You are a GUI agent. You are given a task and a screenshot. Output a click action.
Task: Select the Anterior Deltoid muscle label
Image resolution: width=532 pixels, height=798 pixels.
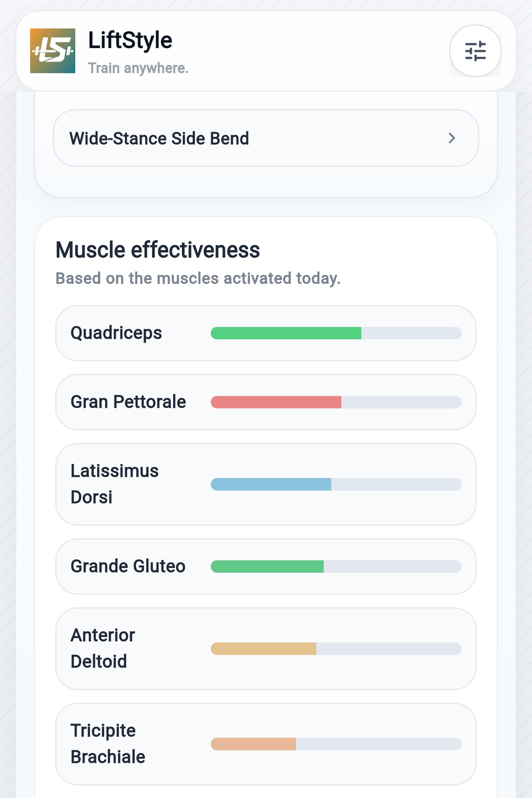pyautogui.click(x=103, y=648)
